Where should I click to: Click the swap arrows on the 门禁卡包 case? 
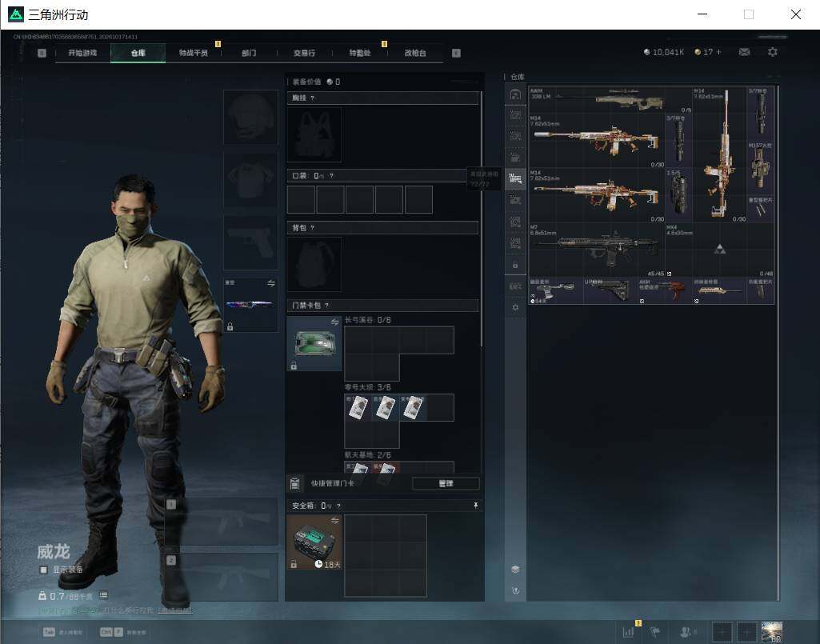(x=334, y=322)
